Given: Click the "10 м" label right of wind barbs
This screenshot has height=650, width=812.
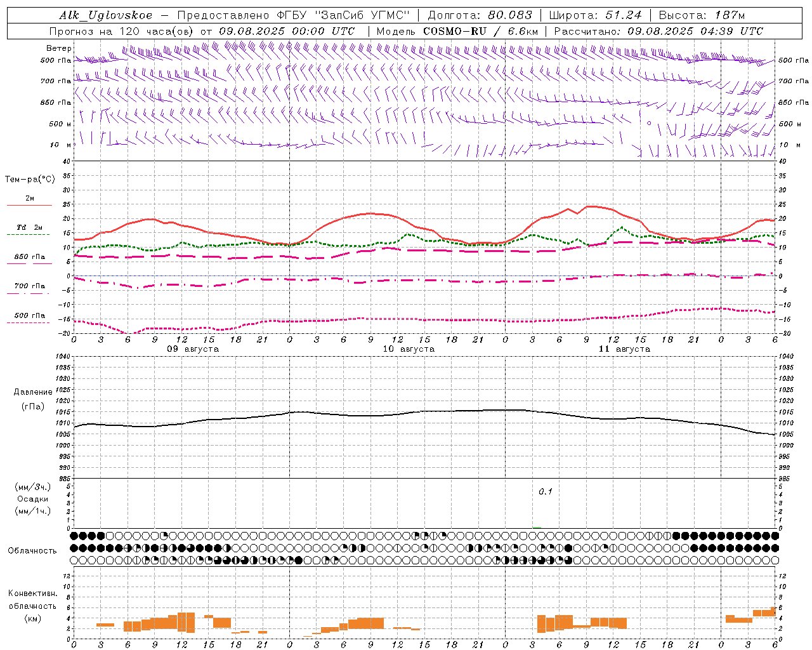Looking at the screenshot, I should click(789, 145).
